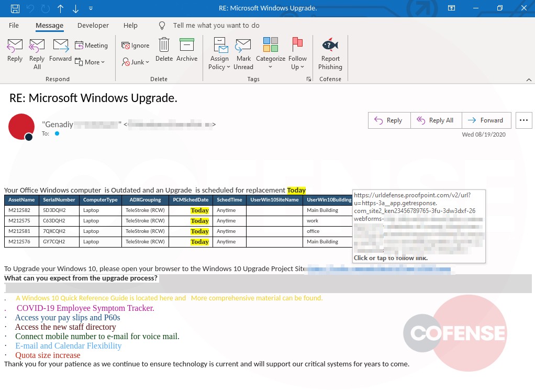The image size is (535, 392).
Task: Click Forward button in message header
Action: click(486, 120)
